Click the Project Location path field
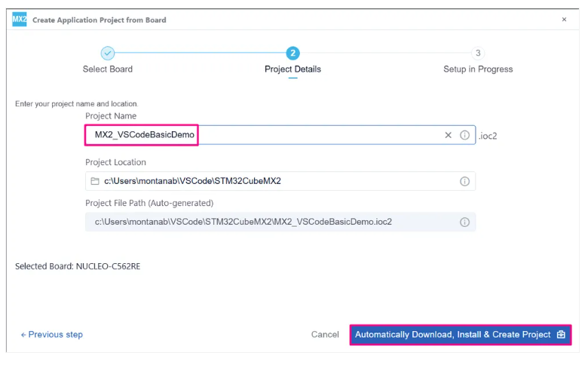This screenshot has width=588, height=365. pos(280,181)
